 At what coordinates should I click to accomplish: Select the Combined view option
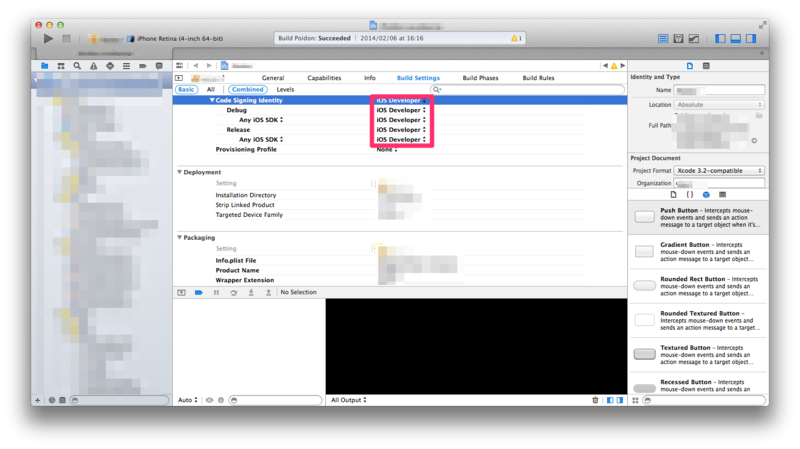pyautogui.click(x=247, y=89)
